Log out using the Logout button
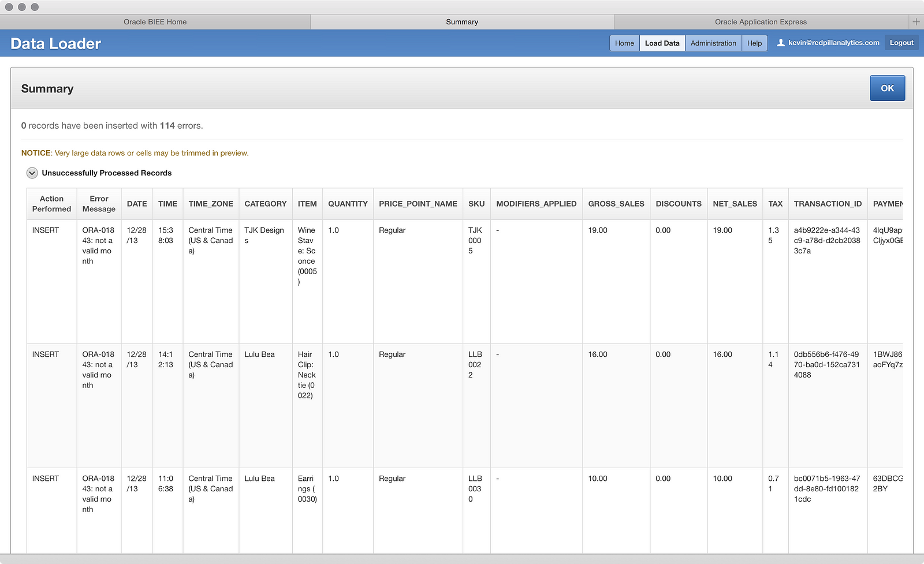This screenshot has width=924, height=564. [x=901, y=43]
